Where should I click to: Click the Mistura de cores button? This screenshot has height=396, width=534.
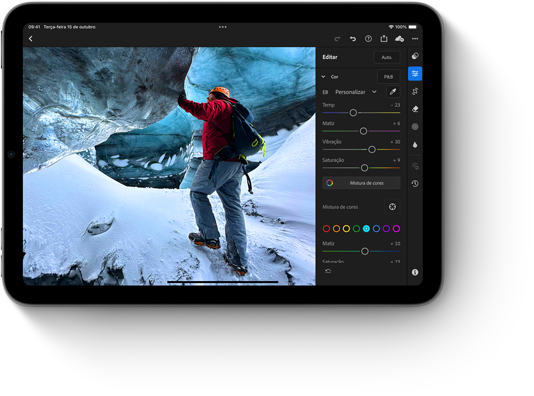coord(361,183)
